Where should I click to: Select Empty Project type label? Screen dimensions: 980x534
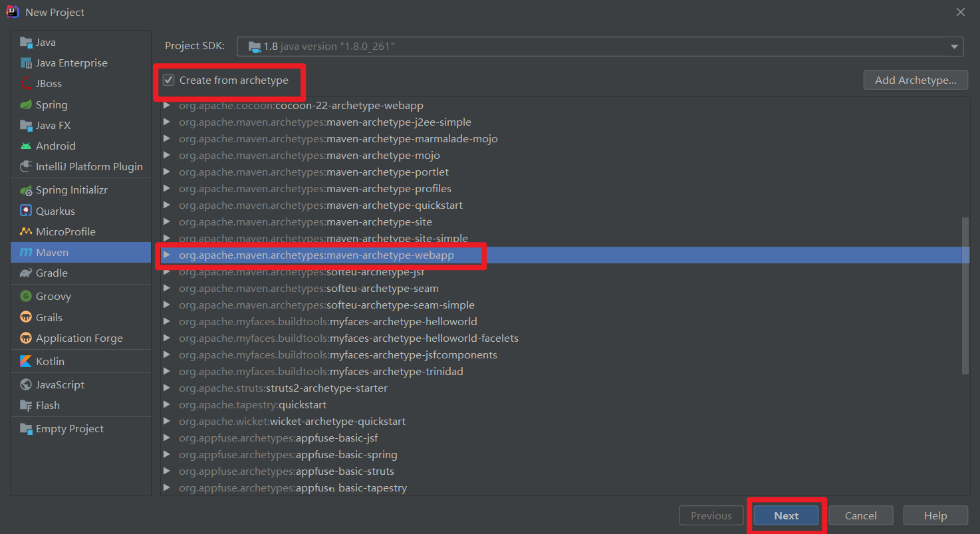(70, 429)
